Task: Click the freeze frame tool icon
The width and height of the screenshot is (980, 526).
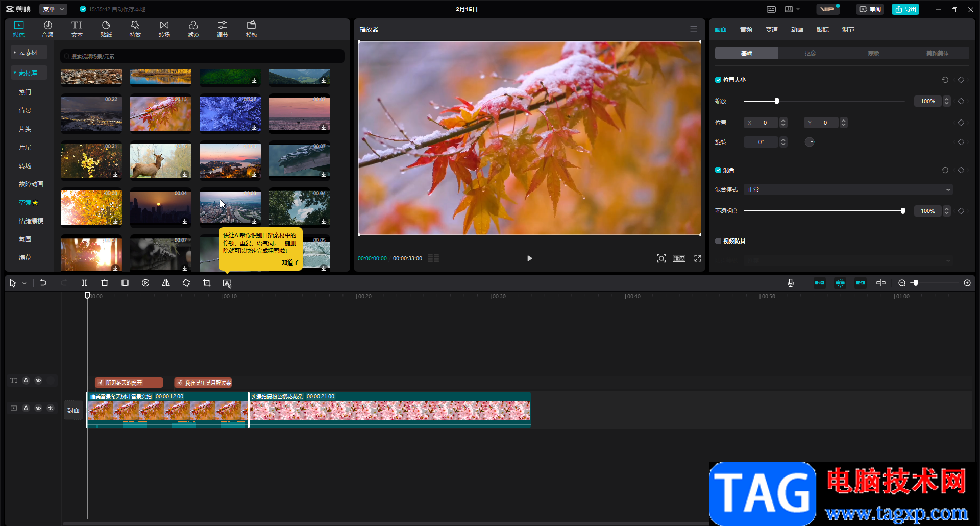Action: click(x=125, y=283)
